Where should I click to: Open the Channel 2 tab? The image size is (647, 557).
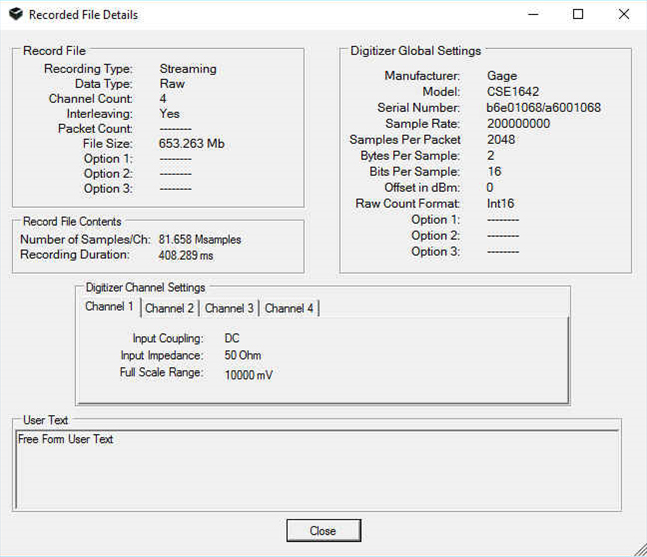[x=170, y=308]
